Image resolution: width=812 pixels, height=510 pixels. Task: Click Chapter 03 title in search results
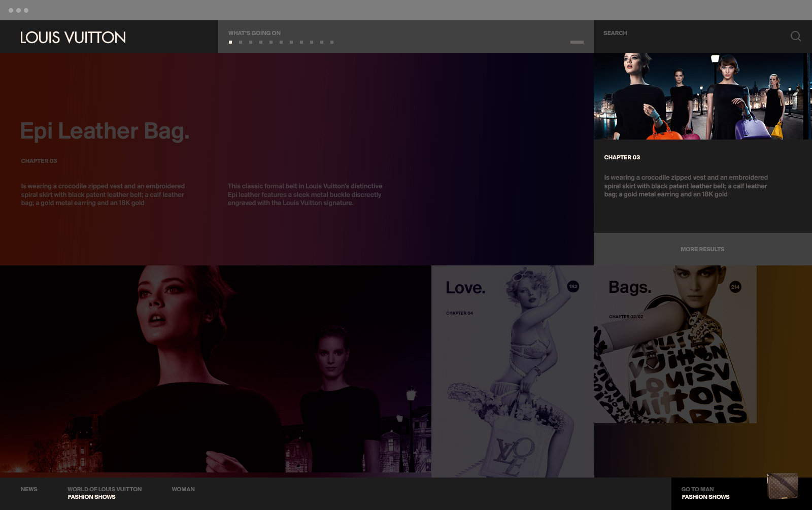[622, 157]
